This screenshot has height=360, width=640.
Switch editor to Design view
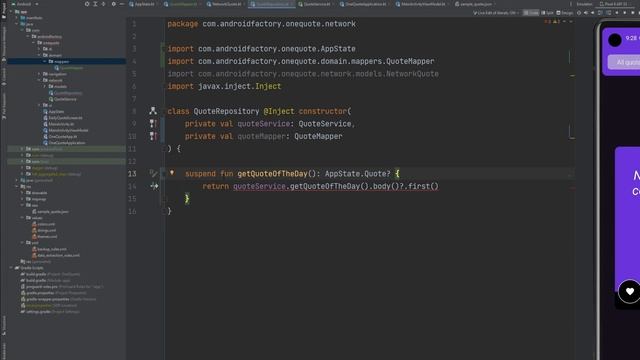[564, 13]
